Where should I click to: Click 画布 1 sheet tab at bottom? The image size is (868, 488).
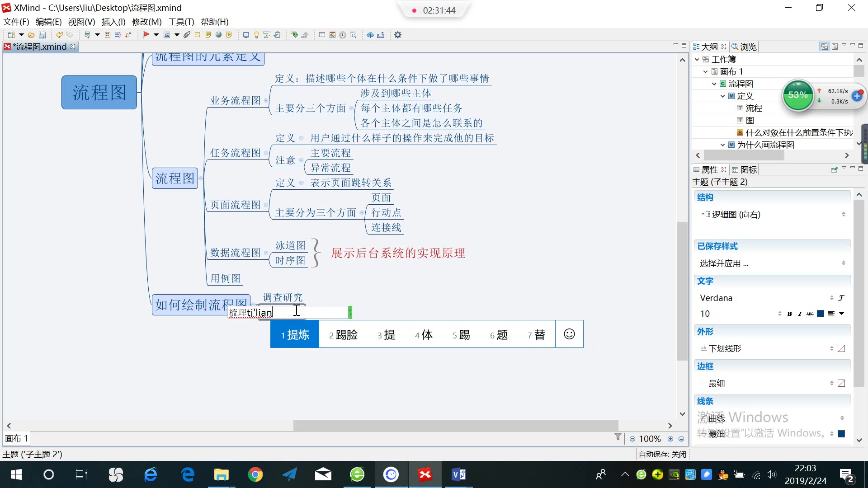click(16, 438)
